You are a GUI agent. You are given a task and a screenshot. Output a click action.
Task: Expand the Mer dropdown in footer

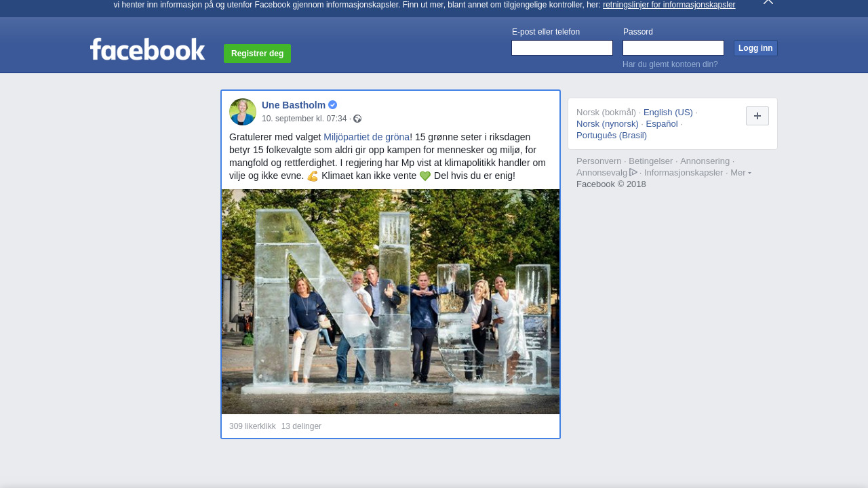(x=740, y=173)
